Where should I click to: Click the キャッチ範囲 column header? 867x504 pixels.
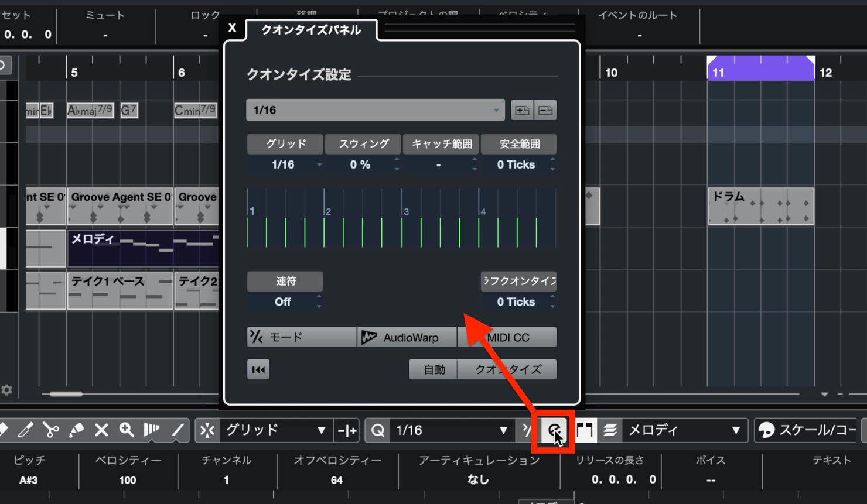[x=441, y=143]
